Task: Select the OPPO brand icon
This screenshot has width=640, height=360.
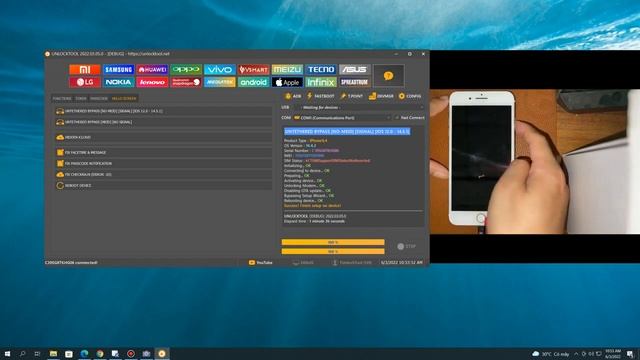Action: (x=186, y=69)
